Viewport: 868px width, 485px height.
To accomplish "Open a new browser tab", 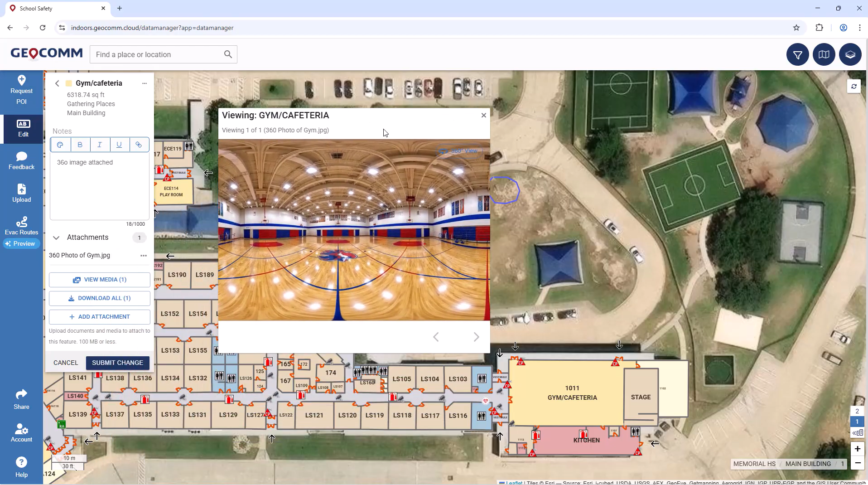I will pos(120,8).
